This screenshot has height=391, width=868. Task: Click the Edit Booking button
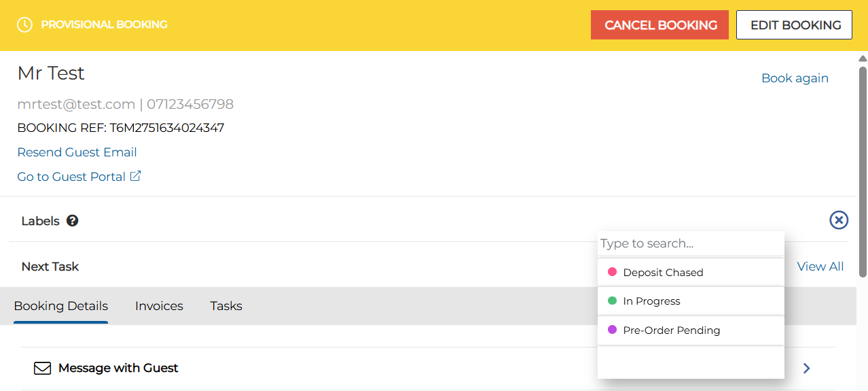(795, 25)
